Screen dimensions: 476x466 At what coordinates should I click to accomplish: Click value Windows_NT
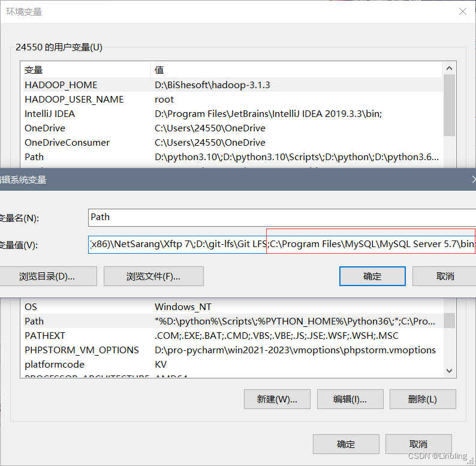click(x=183, y=307)
